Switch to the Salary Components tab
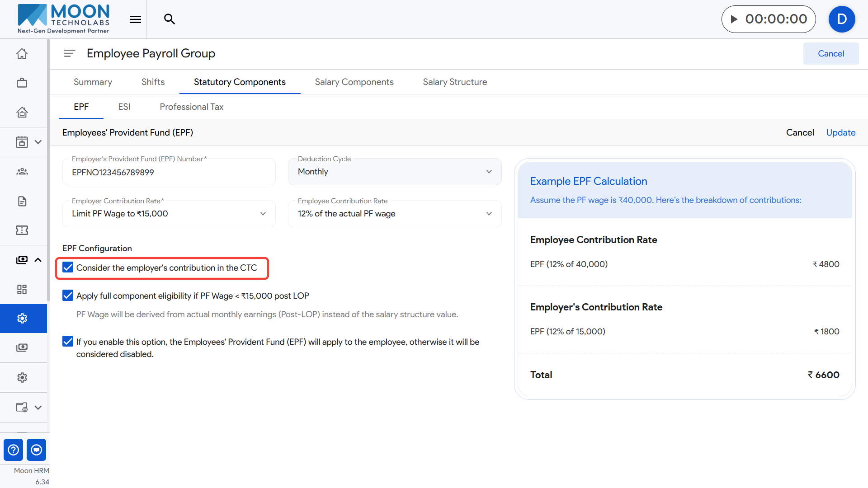Image resolution: width=868 pixels, height=488 pixels. 354,82
